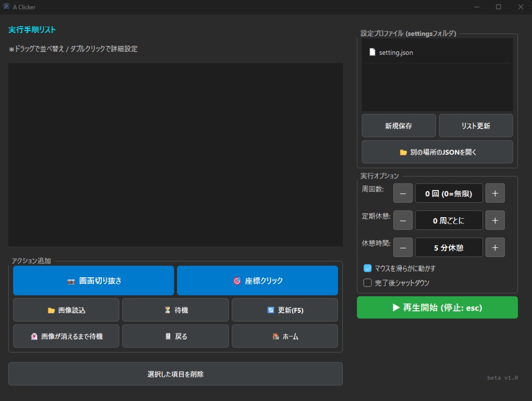The width and height of the screenshot is (532, 401).
Task: Click the リスト更新 list refresh button
Action: pyautogui.click(x=475, y=125)
